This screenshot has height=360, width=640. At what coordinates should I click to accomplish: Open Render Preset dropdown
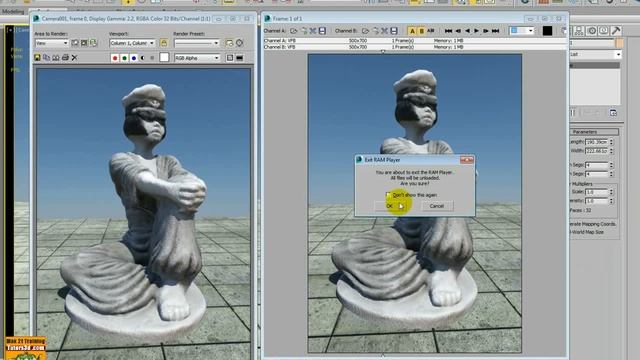197,43
